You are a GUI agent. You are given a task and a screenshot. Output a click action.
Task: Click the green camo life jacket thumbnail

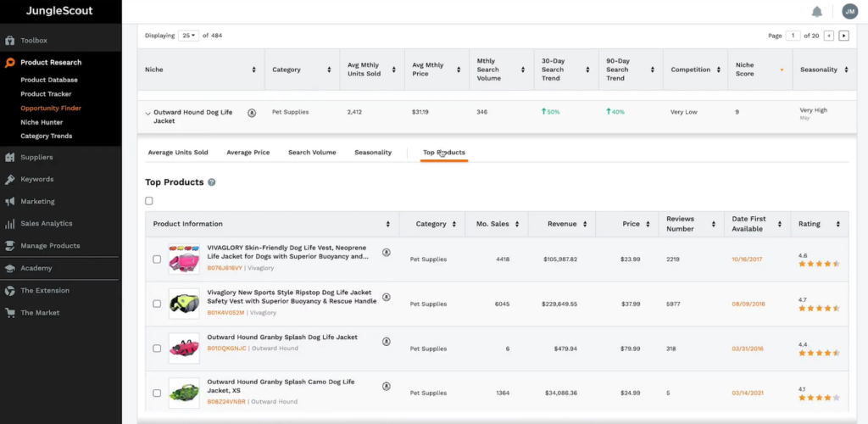[x=184, y=393]
